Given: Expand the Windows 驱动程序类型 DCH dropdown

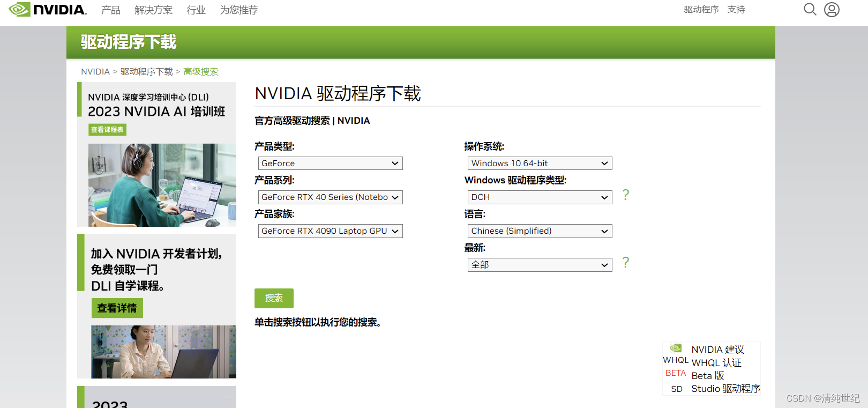Looking at the screenshot, I should (x=540, y=197).
